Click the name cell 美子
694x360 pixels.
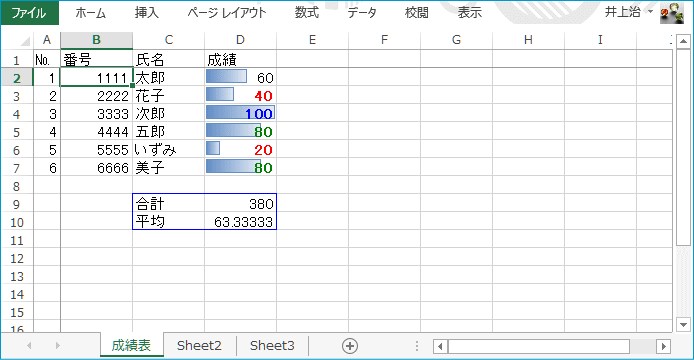click(x=169, y=168)
